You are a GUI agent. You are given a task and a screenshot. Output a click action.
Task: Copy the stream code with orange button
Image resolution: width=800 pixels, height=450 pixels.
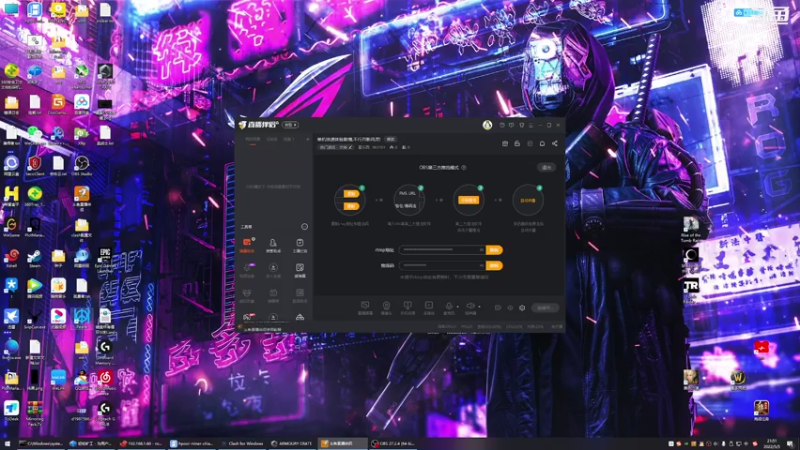pos(494,265)
